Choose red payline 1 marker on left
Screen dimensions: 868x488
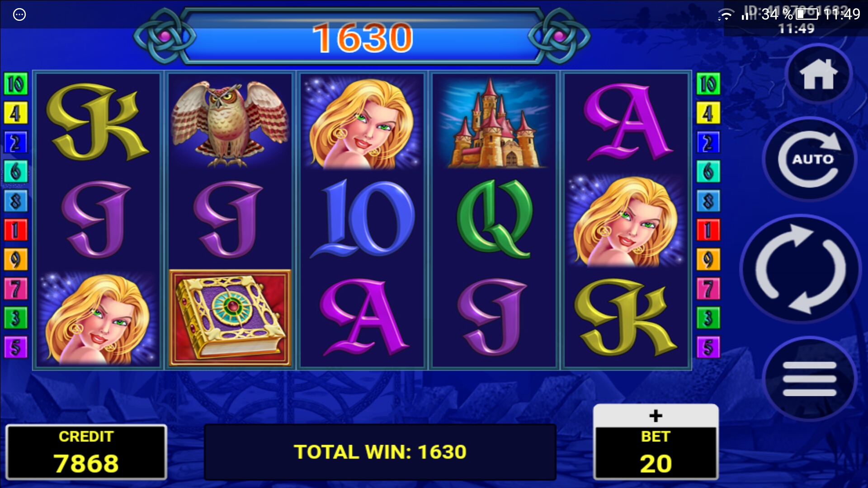[x=16, y=230]
